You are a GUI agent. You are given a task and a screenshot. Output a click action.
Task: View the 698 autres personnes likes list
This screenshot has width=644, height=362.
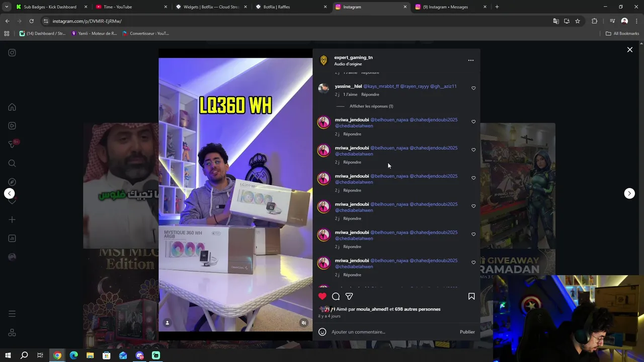pyautogui.click(x=418, y=309)
